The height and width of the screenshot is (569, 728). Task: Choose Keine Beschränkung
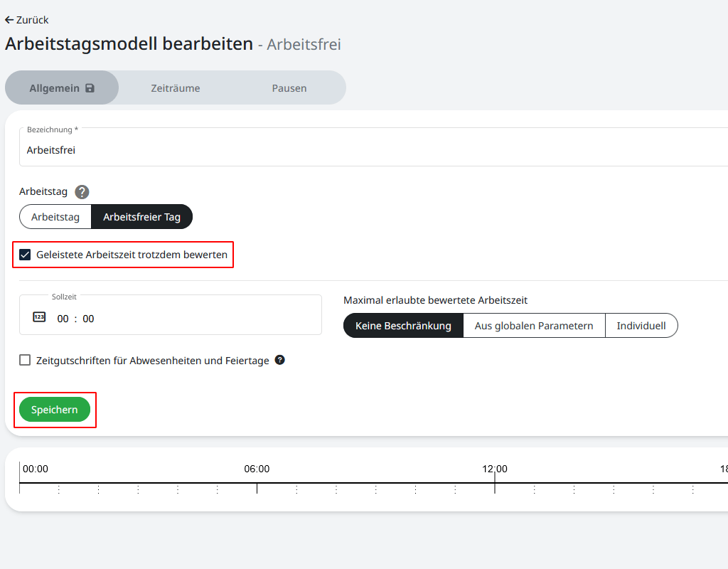click(403, 326)
